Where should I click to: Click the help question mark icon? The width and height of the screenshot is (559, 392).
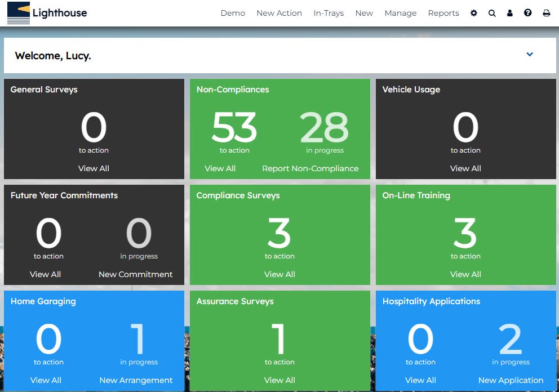528,13
